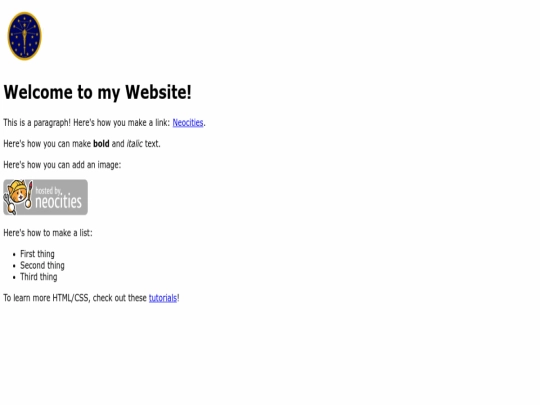
Task: Select the Third thing list item
Action: point(39,277)
